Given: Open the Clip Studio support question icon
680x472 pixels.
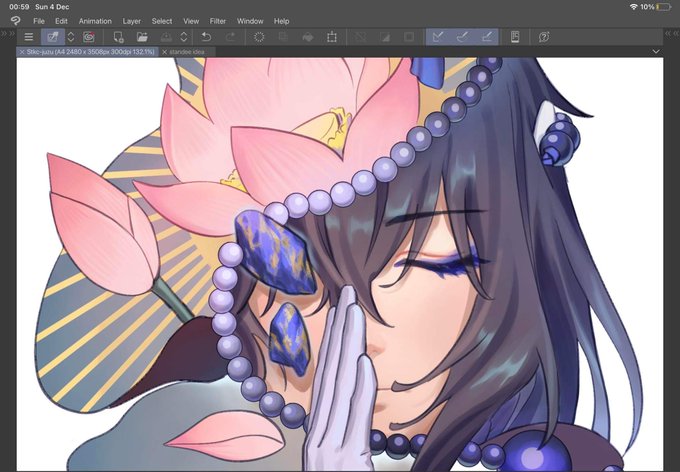Looking at the screenshot, I should tap(544, 37).
